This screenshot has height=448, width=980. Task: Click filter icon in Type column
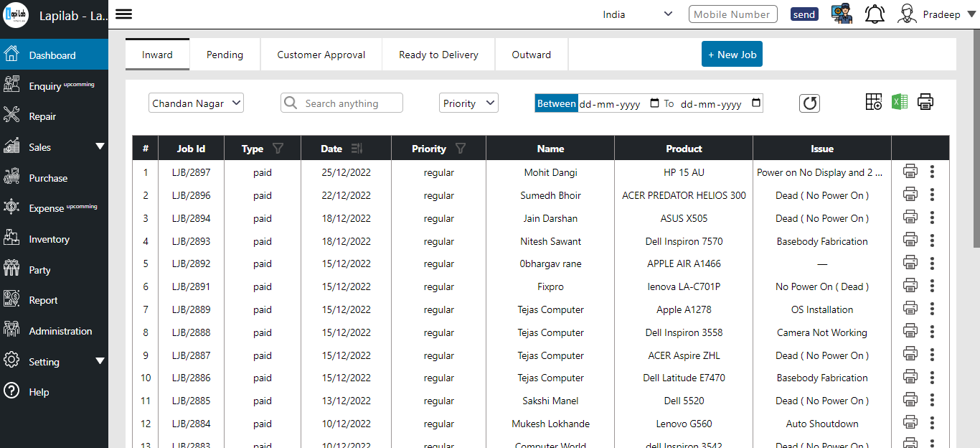point(278,149)
